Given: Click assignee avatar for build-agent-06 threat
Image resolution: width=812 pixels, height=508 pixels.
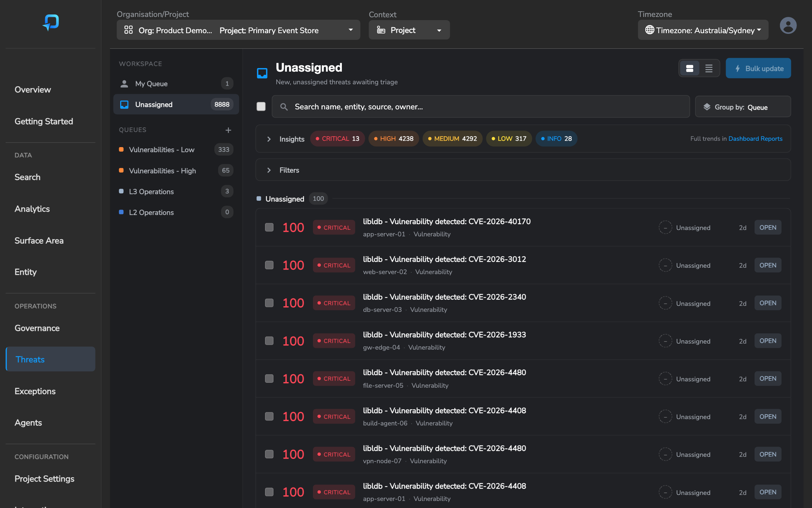Looking at the screenshot, I should tap(665, 417).
